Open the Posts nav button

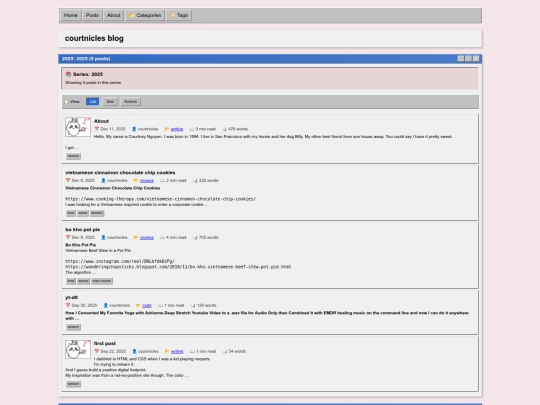coord(92,15)
